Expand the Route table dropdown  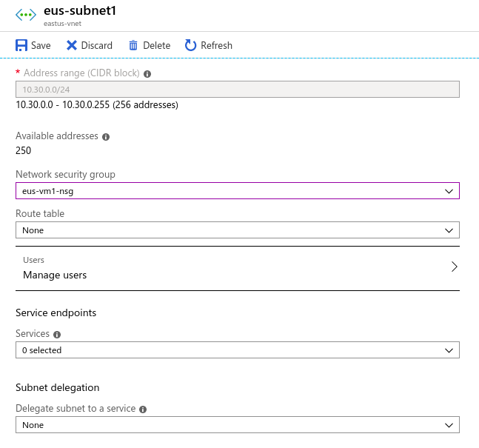point(238,230)
